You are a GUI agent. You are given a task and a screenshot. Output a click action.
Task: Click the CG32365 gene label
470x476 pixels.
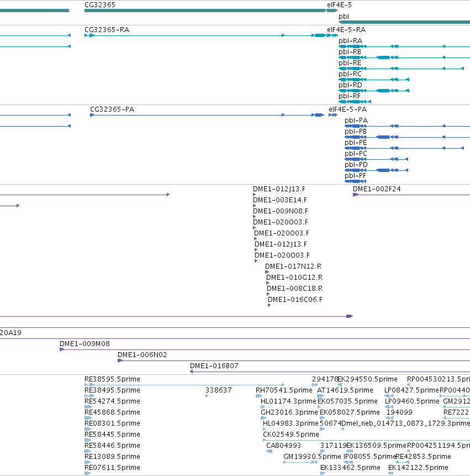(x=100, y=5)
